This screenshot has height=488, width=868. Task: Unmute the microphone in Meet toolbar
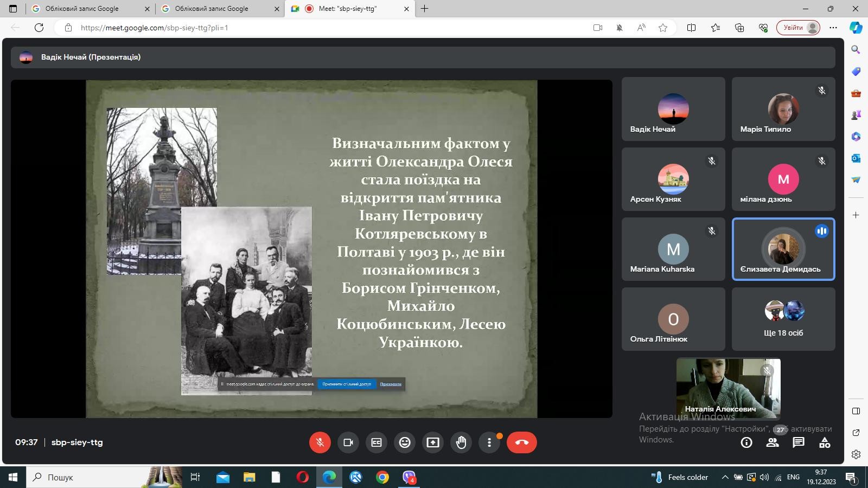(x=320, y=442)
